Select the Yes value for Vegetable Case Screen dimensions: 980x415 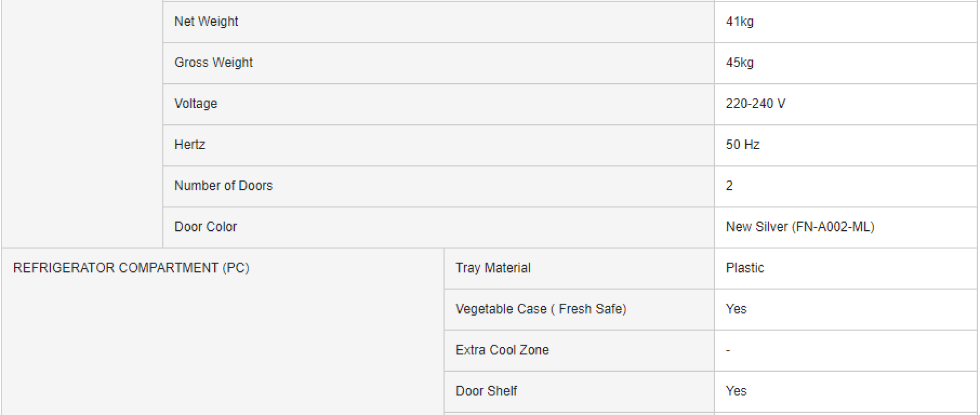click(x=736, y=309)
